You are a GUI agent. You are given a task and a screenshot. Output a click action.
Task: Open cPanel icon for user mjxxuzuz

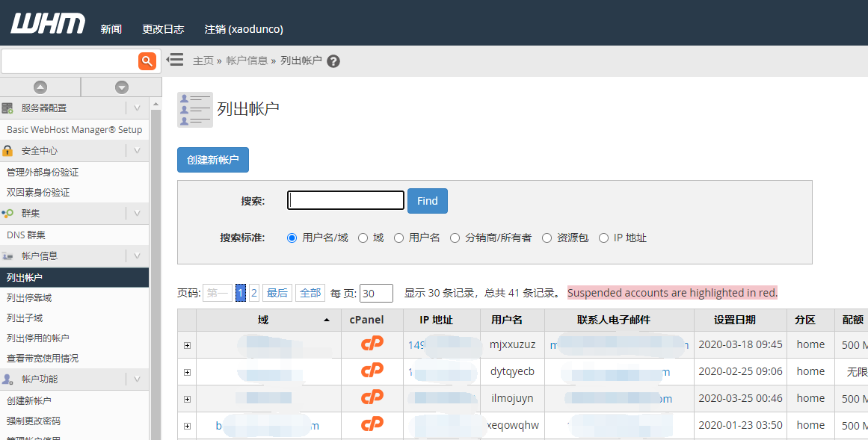[372, 344]
